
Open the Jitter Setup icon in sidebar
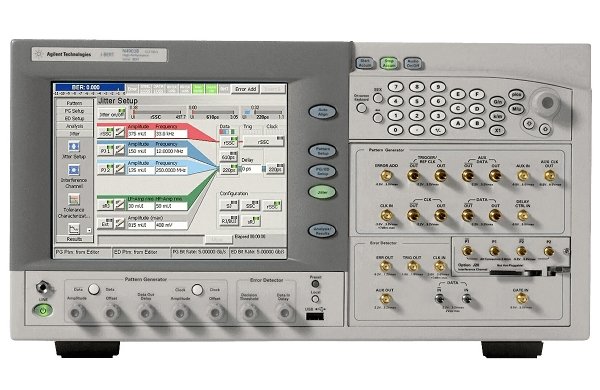73,147
